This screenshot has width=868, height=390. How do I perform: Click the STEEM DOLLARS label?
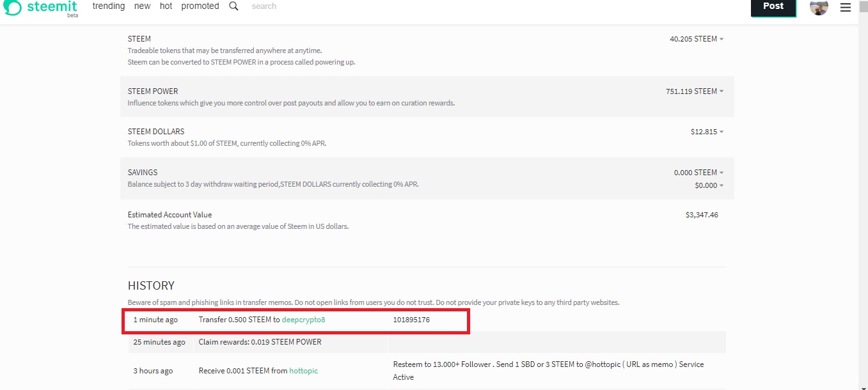pyautogui.click(x=156, y=132)
